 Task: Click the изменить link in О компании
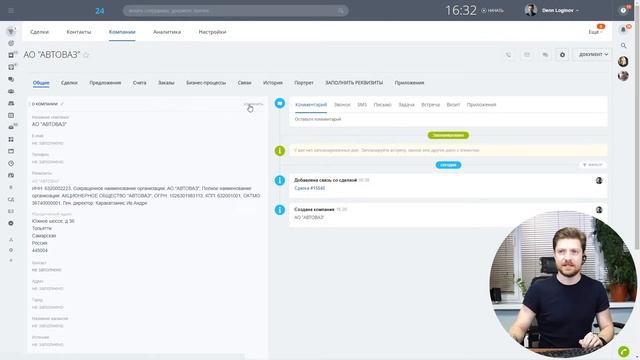point(253,104)
